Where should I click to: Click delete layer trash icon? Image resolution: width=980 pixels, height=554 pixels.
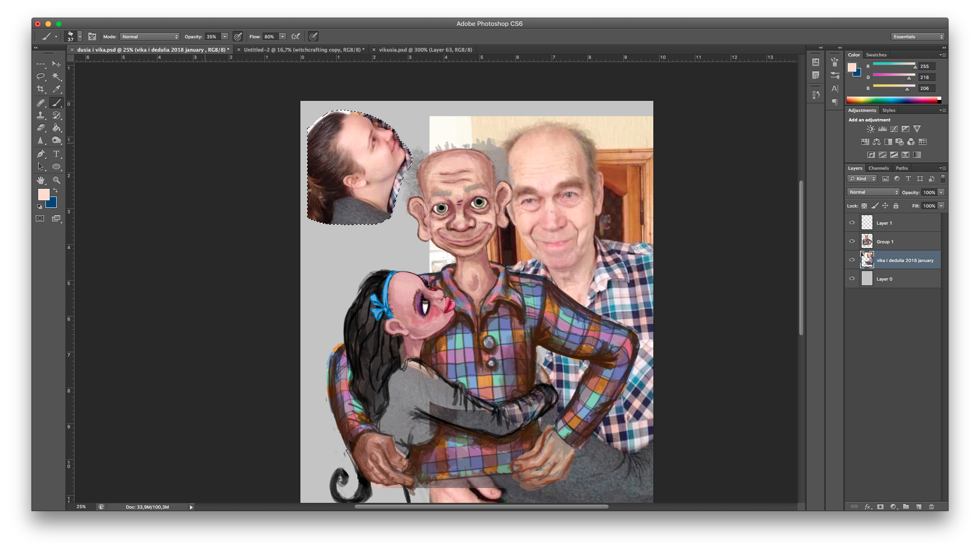931,507
